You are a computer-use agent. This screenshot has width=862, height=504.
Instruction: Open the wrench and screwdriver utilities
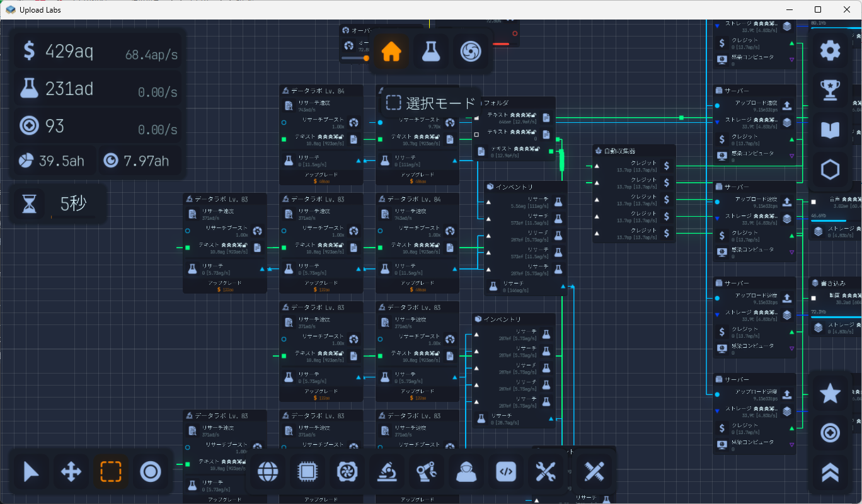[544, 472]
